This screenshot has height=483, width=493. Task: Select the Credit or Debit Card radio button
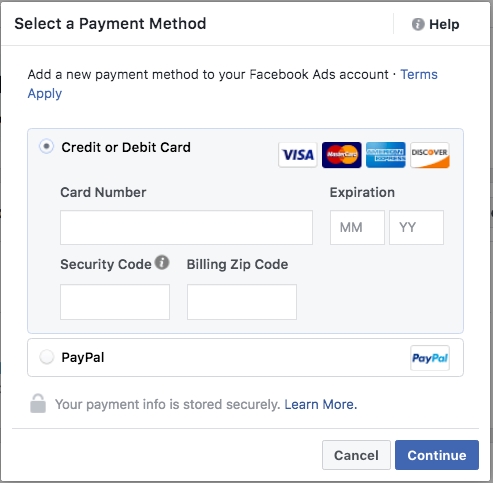[x=46, y=146]
